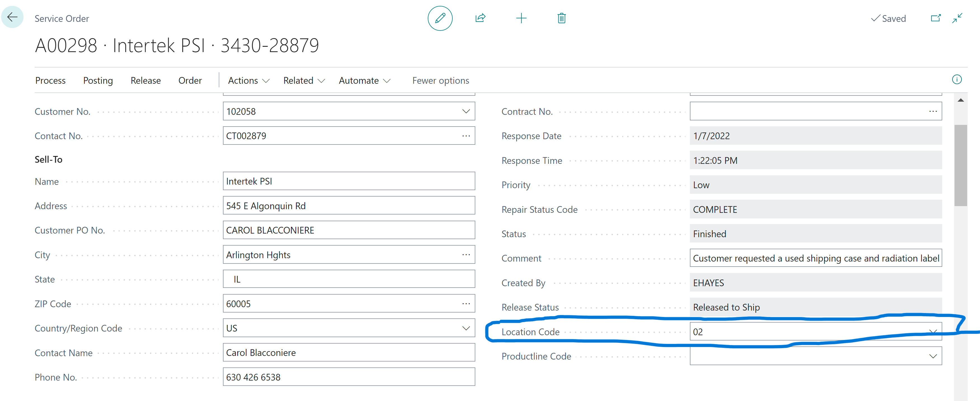Expand the Productline Code dropdown
Screen dimensions: 980x401
click(933, 356)
